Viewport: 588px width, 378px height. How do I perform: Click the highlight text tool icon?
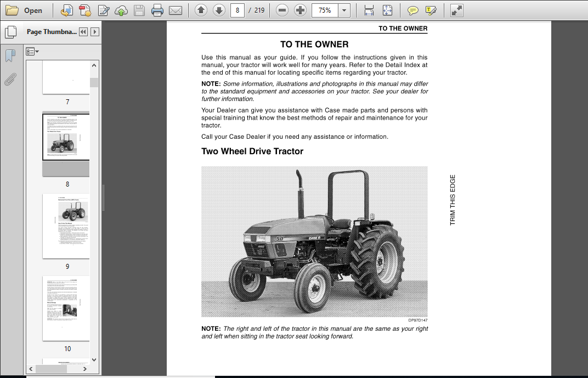click(431, 10)
